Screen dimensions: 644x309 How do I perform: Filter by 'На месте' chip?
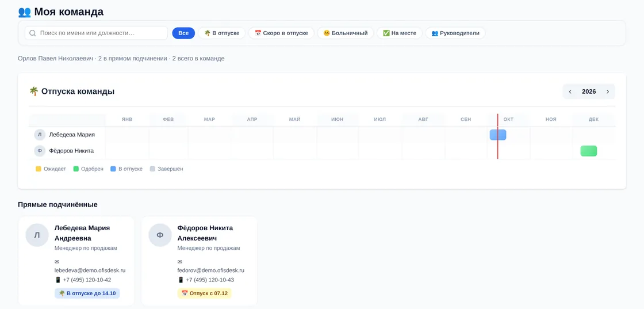(x=400, y=33)
